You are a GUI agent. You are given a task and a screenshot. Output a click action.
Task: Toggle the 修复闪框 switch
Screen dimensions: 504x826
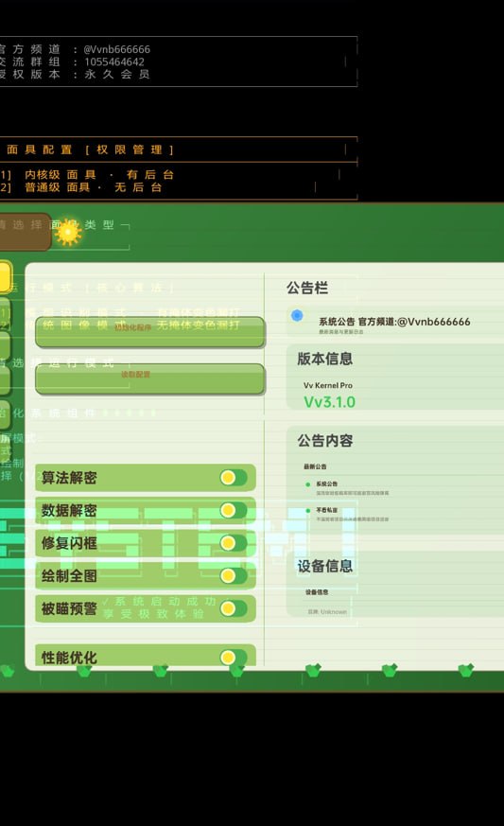234,543
